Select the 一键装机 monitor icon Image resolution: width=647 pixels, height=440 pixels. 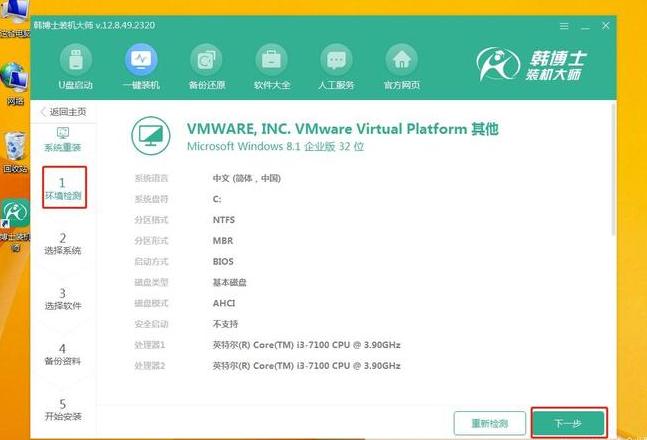point(141,60)
